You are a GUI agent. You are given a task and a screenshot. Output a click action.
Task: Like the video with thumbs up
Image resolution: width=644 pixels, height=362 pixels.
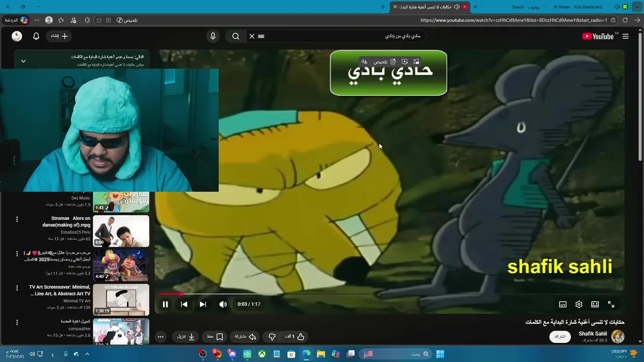pyautogui.click(x=295, y=337)
